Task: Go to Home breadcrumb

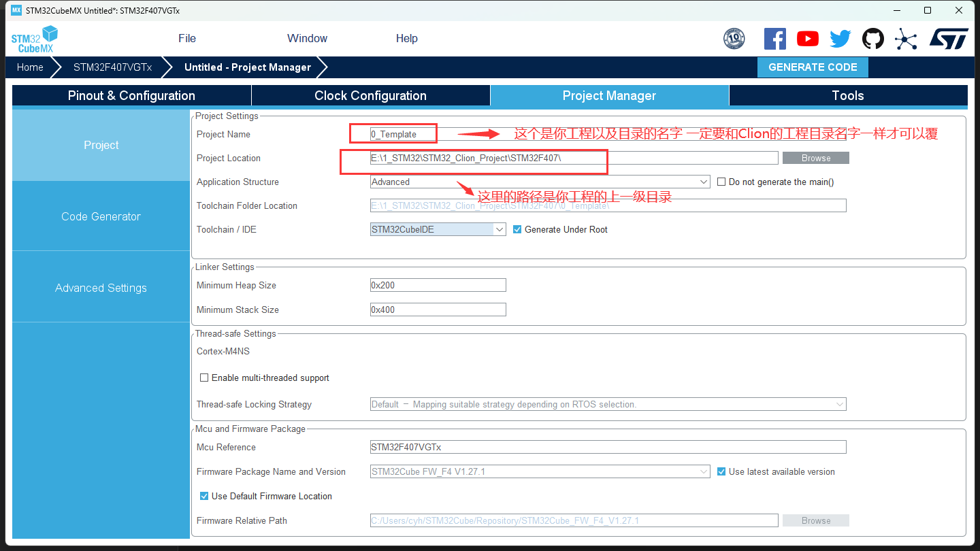Action: [30, 67]
